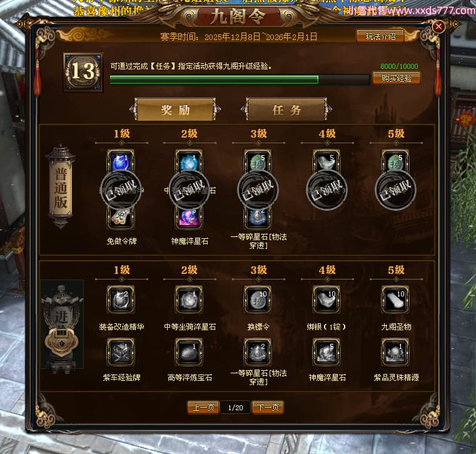Select the 紫品灵珠精源 reward icon
The width and height of the screenshot is (476, 454).
pos(395,352)
